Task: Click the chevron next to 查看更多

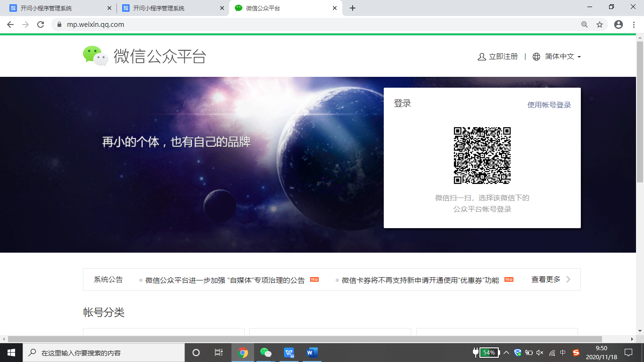Action: pyautogui.click(x=568, y=280)
